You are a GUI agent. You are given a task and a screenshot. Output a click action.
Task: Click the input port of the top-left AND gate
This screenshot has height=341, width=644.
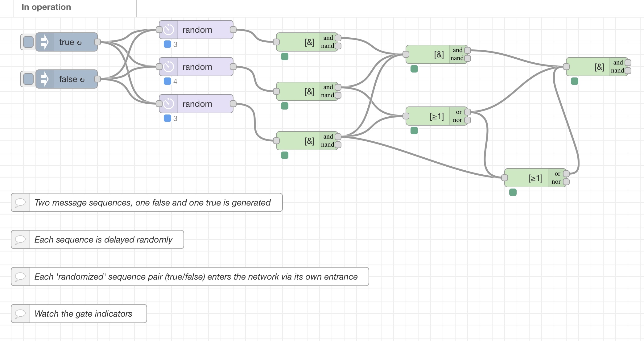(276, 42)
